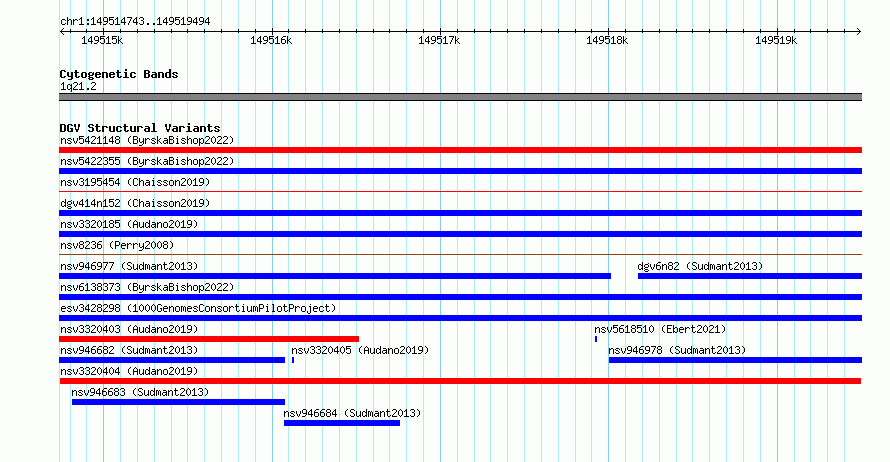This screenshot has width=890, height=462.
Task: Click the nsv3320404 (Audano2019) red bar
Action: pyautogui.click(x=460, y=381)
